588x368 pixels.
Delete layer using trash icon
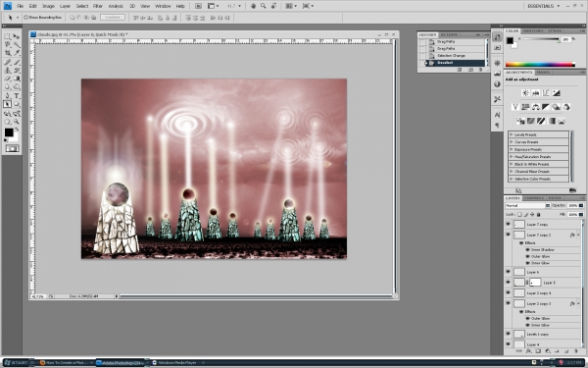click(576, 351)
